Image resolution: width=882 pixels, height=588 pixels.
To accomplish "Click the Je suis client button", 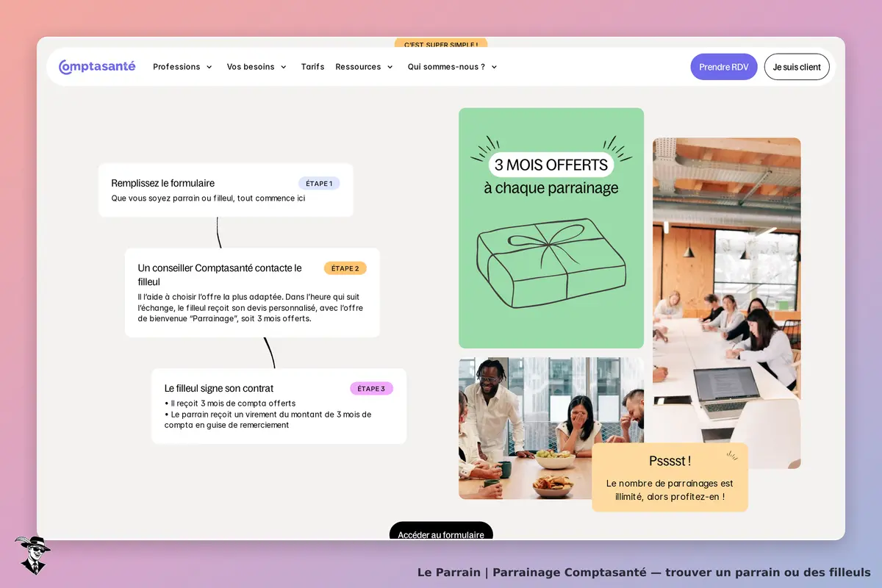I will tap(797, 67).
